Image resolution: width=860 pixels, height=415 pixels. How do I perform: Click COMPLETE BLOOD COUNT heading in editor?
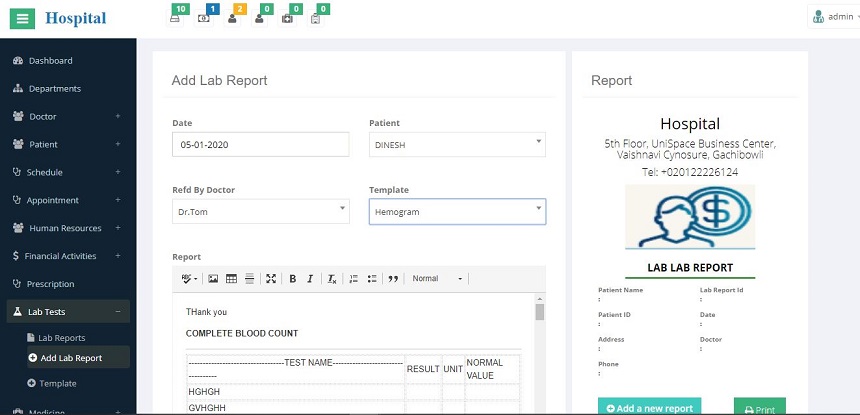click(242, 333)
